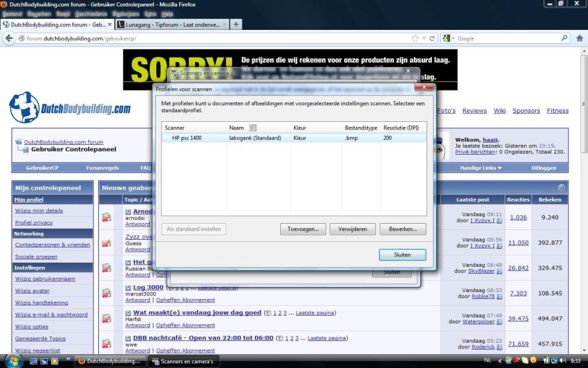Reload the page using the refresh icon
The height and width of the screenshot is (368, 588).
[432, 39]
